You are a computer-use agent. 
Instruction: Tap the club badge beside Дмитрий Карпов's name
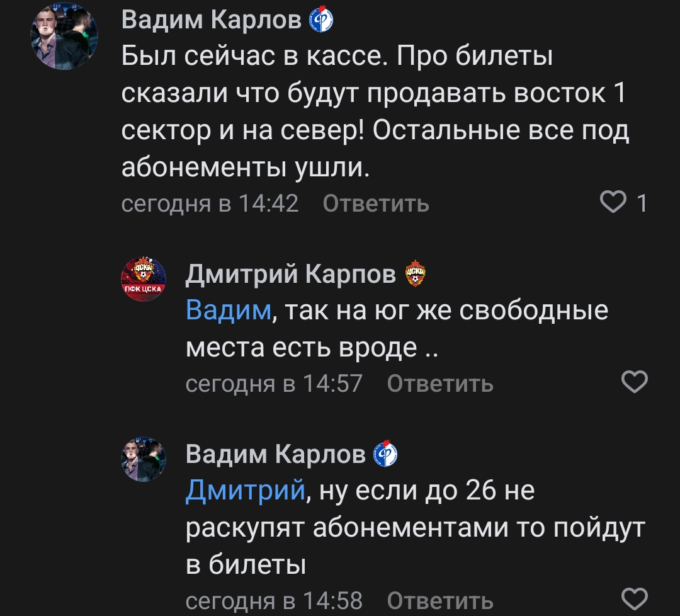coord(415,274)
